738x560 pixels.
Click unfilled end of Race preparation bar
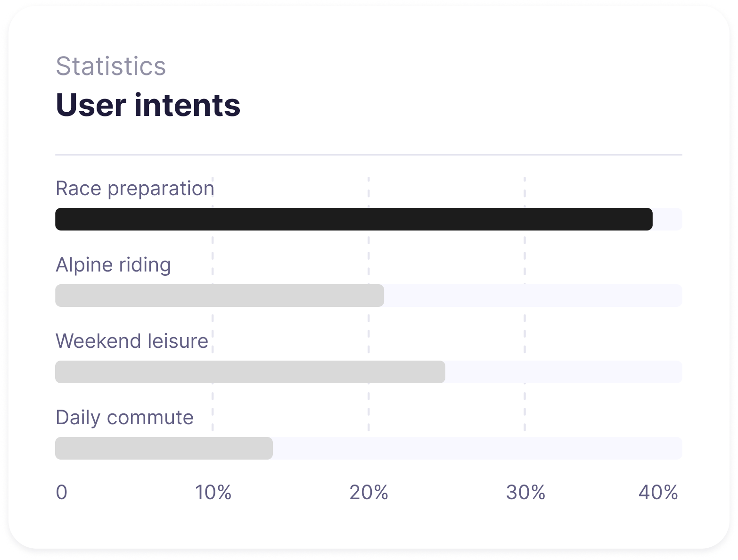point(668,219)
